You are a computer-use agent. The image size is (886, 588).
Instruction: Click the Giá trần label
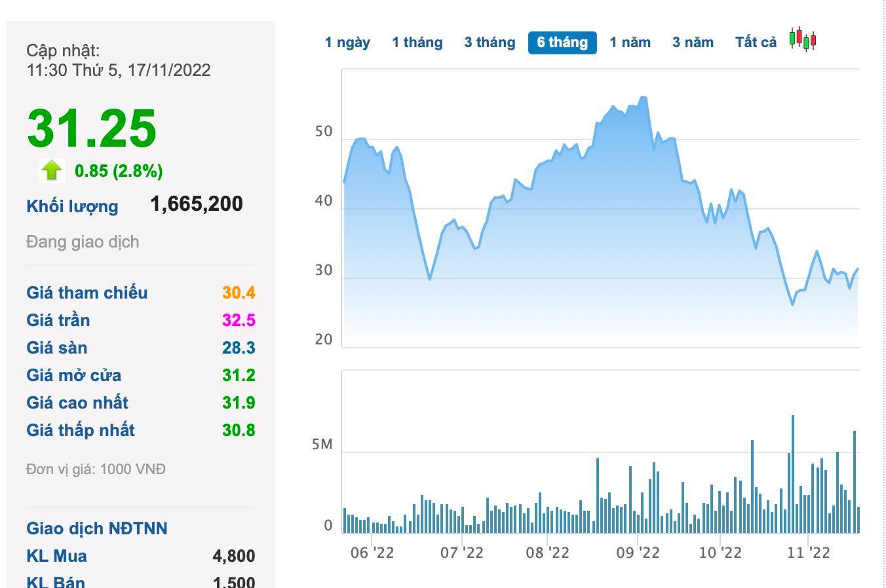coord(58,320)
